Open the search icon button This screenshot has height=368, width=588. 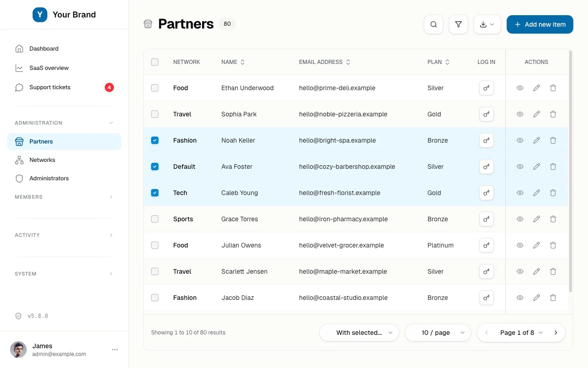434,24
